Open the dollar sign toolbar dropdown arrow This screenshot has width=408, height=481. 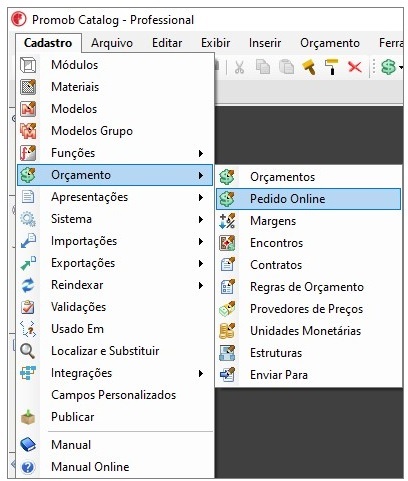(x=401, y=67)
